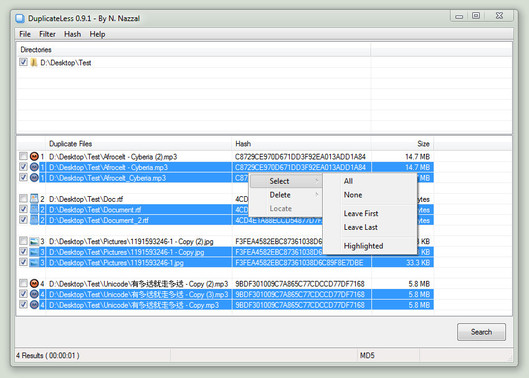This screenshot has height=378, width=529.
Task: Click hash C8729CE970D671DD3F92EA013ADD1A84 in first row
Action: coord(300,157)
